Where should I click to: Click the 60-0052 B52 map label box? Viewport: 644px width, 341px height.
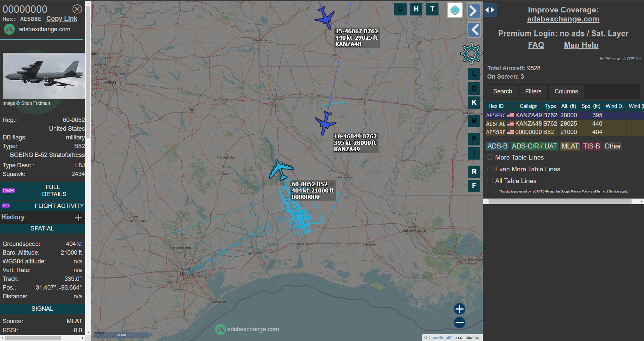pos(313,190)
